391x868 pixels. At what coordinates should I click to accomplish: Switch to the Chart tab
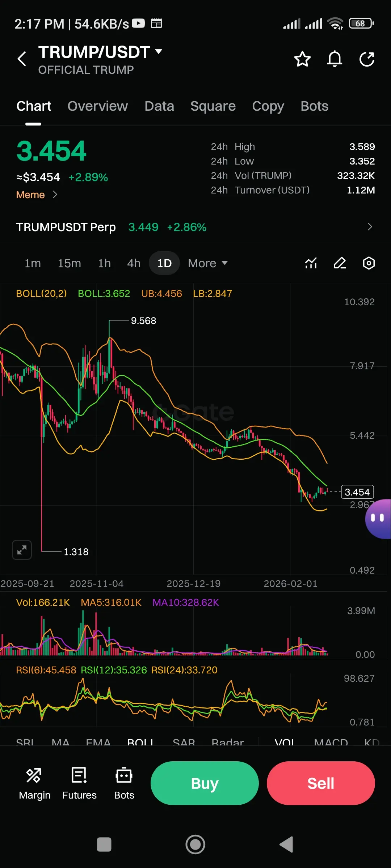tap(34, 106)
